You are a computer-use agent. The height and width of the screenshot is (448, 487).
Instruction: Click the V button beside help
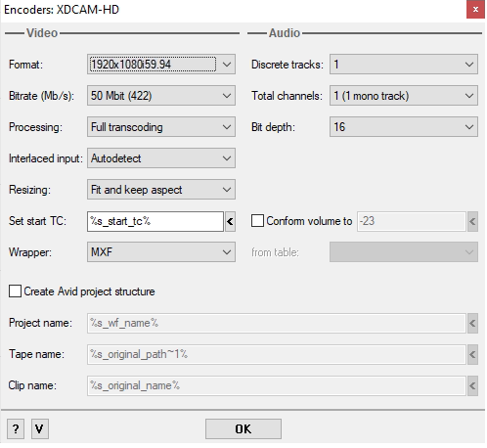(x=40, y=428)
